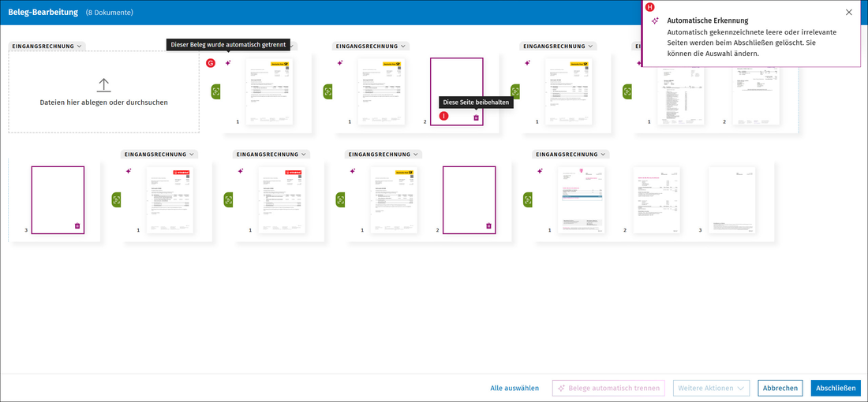
Task: Click green scan icon of the Telekom invoice
Action: point(528,199)
